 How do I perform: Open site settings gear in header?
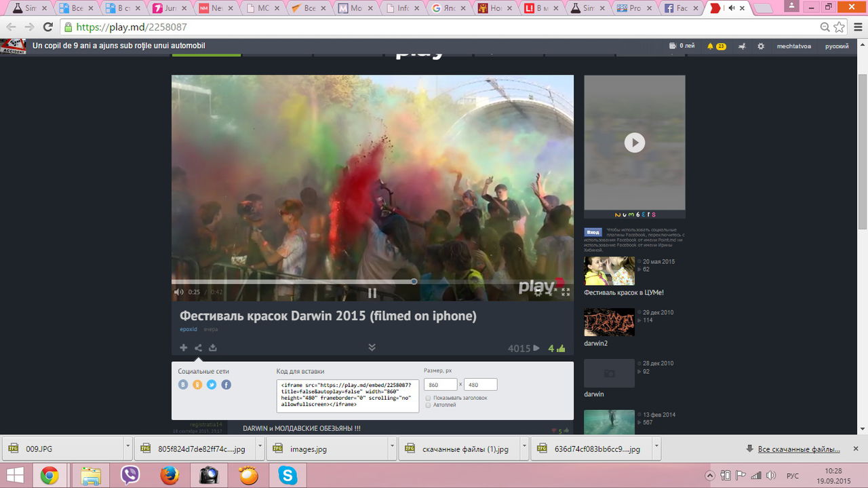[x=761, y=46]
